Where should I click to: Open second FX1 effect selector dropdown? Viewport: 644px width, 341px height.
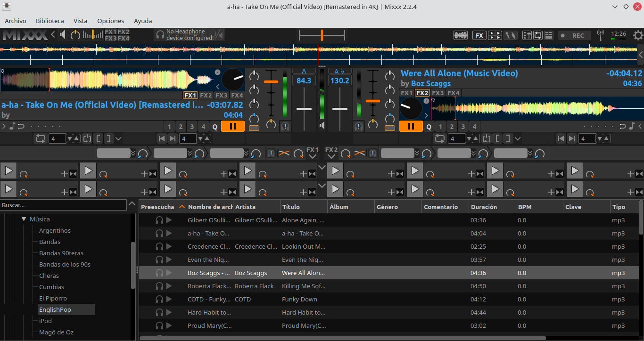tap(173, 153)
